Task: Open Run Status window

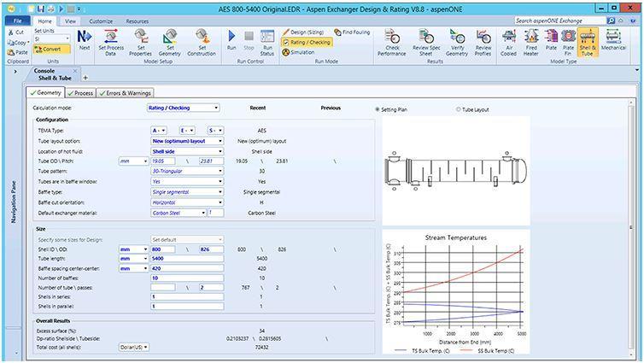Action: (267, 43)
